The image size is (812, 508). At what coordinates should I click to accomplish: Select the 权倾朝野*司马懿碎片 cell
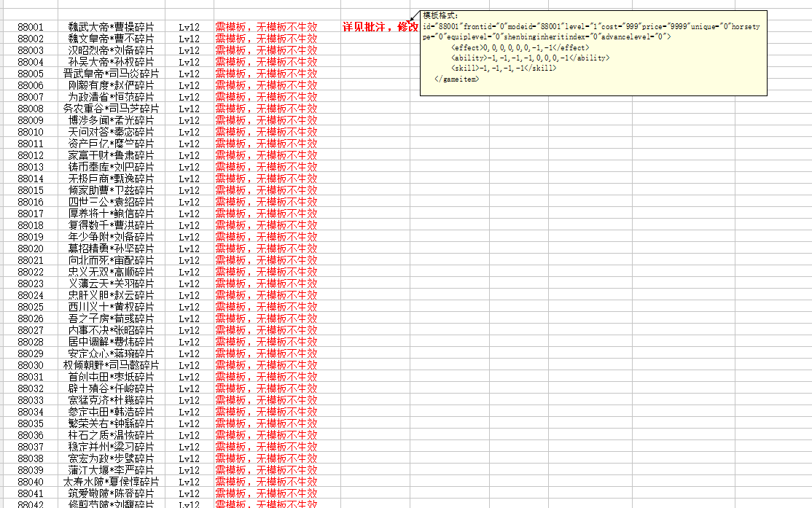pos(111,366)
